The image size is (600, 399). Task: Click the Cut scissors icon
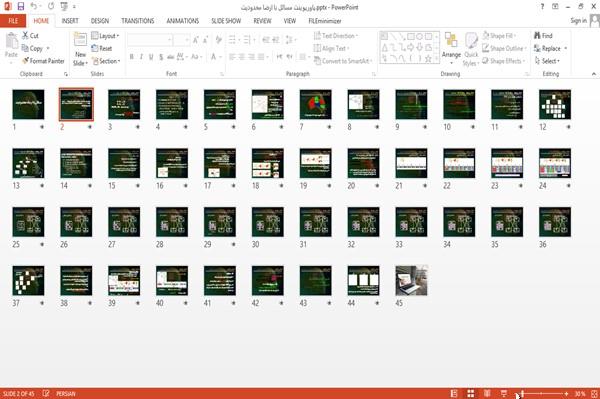pos(25,36)
